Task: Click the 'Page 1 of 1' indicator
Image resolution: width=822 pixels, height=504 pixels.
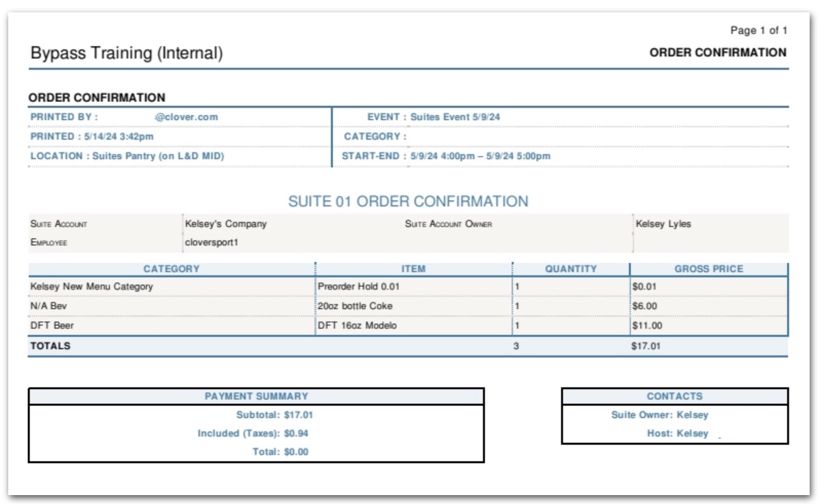Action: pos(759,30)
